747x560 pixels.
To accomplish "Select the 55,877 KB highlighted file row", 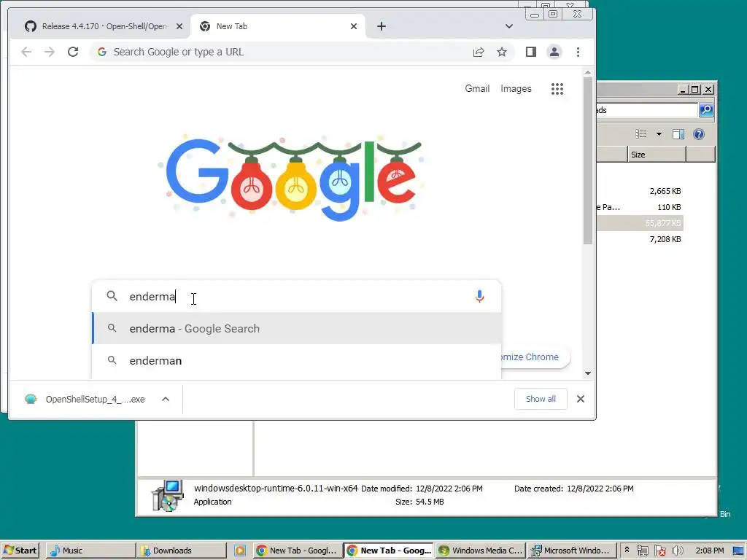I will point(640,223).
